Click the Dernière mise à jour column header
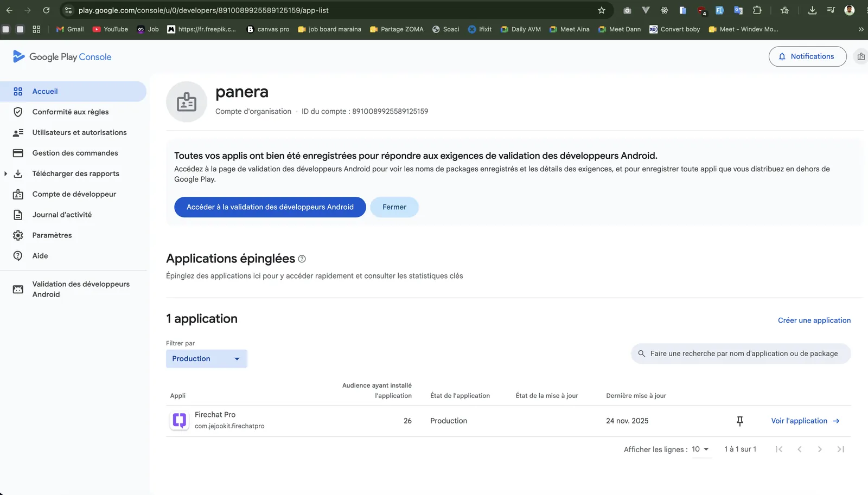This screenshot has height=495, width=868. point(636,396)
